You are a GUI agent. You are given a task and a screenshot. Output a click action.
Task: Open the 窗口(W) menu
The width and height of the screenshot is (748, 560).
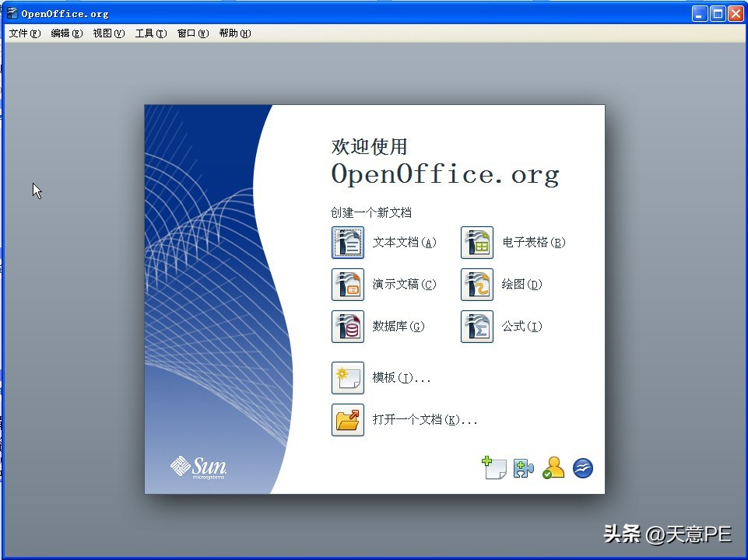tap(193, 33)
